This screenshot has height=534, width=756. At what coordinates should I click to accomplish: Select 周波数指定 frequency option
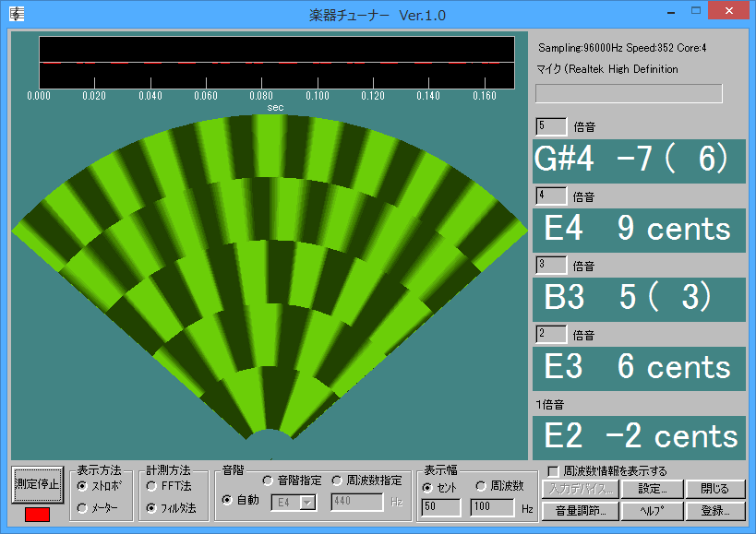336,481
